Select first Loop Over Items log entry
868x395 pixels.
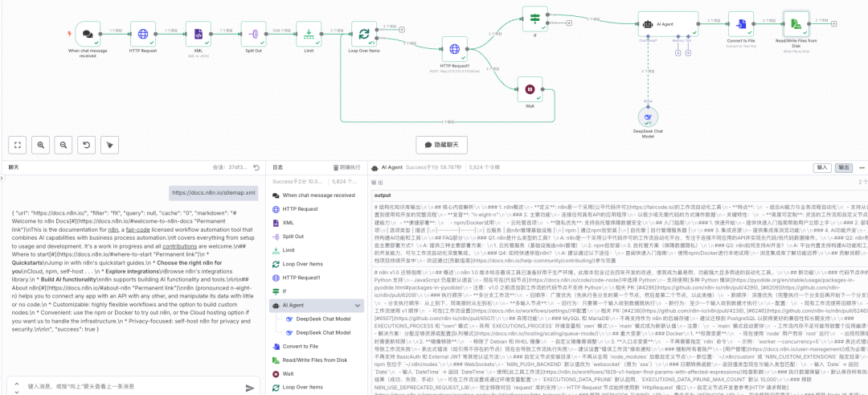coord(317,264)
